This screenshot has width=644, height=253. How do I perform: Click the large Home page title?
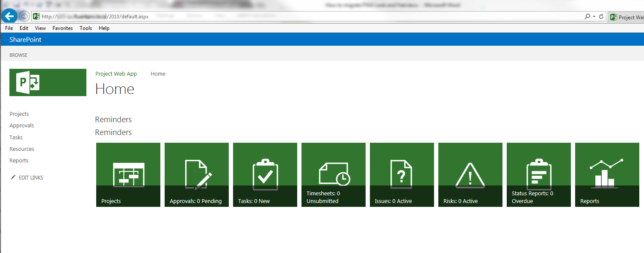[115, 89]
